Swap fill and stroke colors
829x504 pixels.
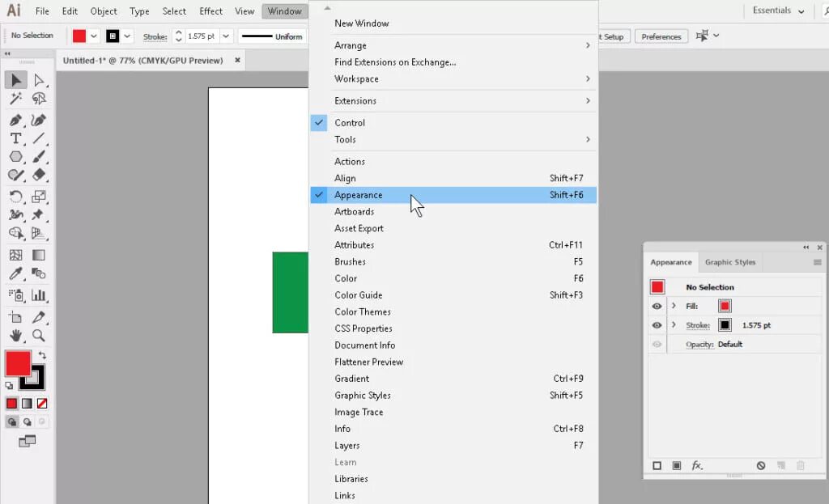(x=42, y=355)
